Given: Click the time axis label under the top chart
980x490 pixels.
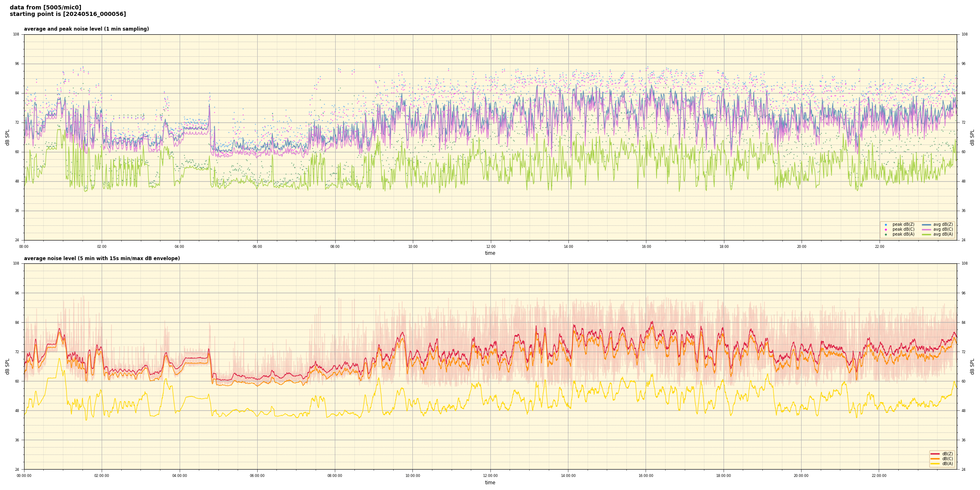Looking at the screenshot, I should pyautogui.click(x=490, y=253).
